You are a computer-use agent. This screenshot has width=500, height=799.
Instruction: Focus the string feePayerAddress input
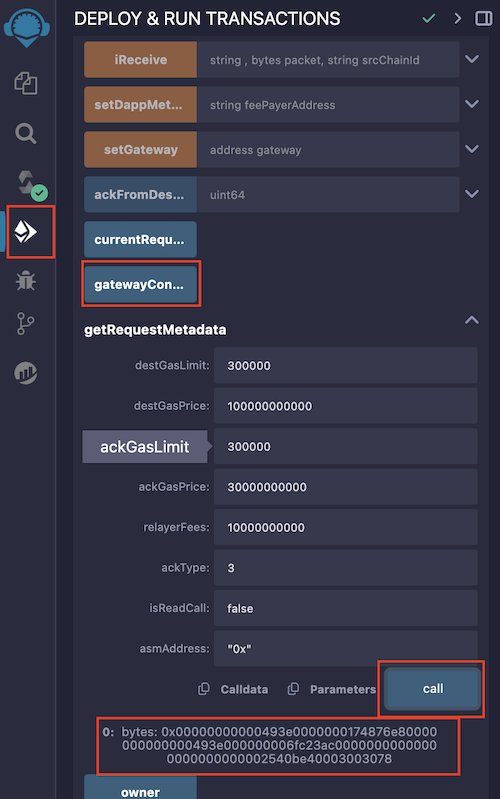click(328, 104)
